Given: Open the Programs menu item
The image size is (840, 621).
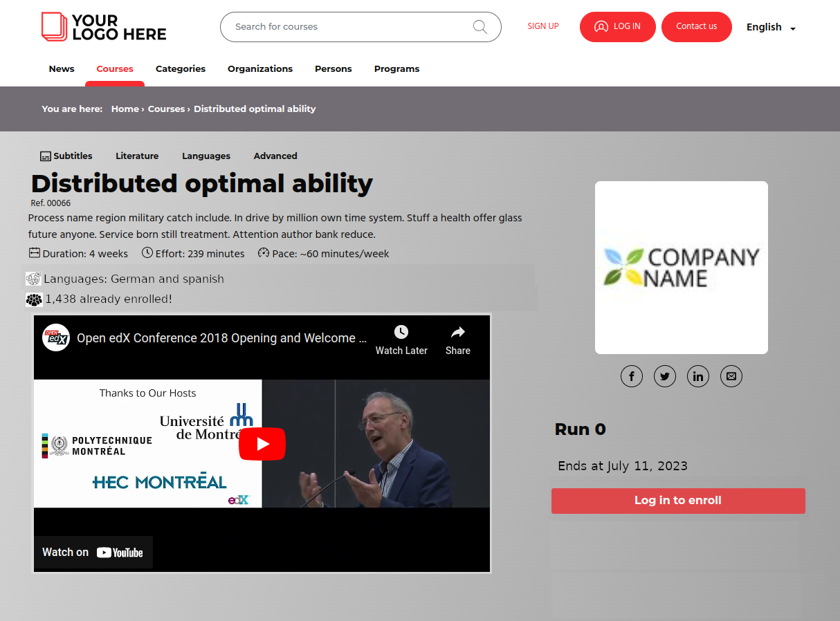Looking at the screenshot, I should (397, 68).
